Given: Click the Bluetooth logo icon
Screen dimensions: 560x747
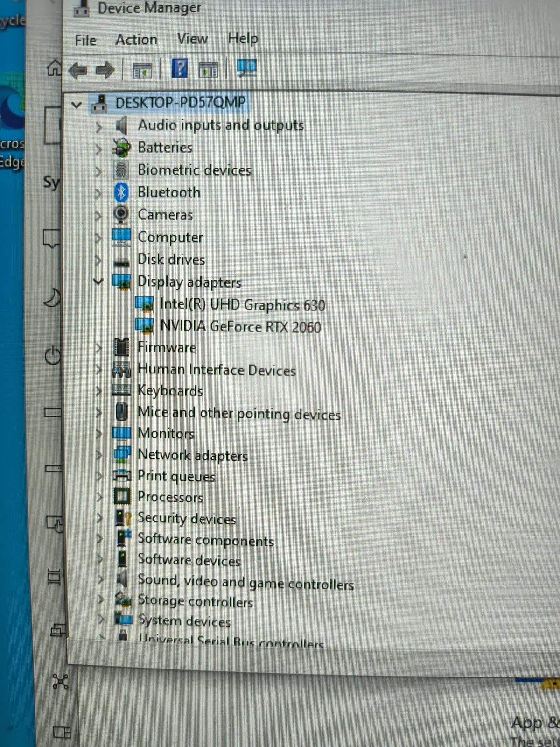Looking at the screenshot, I should pyautogui.click(x=121, y=192).
